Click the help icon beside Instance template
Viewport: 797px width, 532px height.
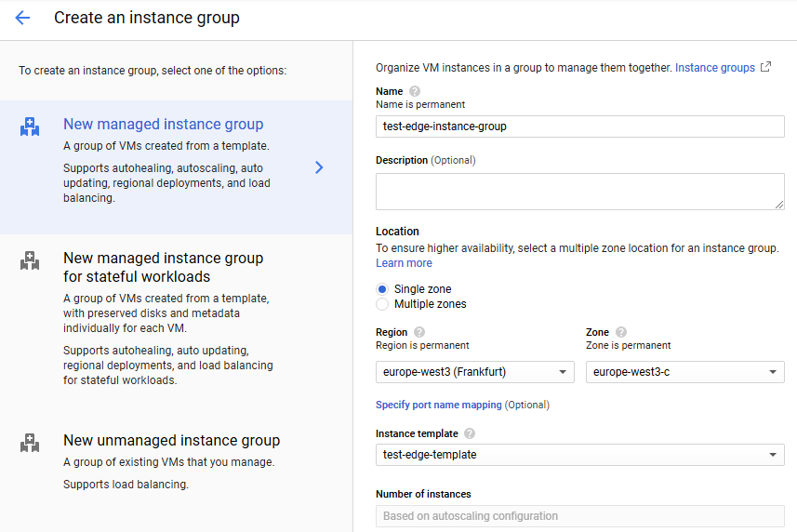pos(470,433)
